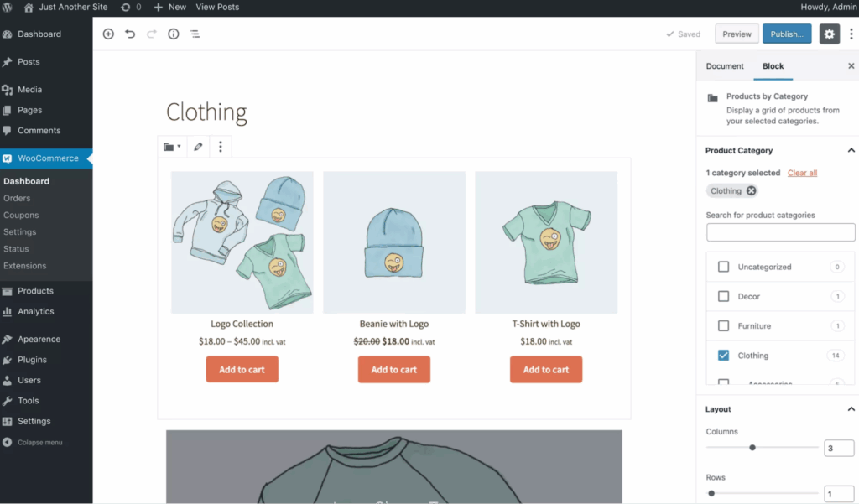The width and height of the screenshot is (859, 504).
Task: Open the New menu in the admin bar
Action: tap(169, 7)
